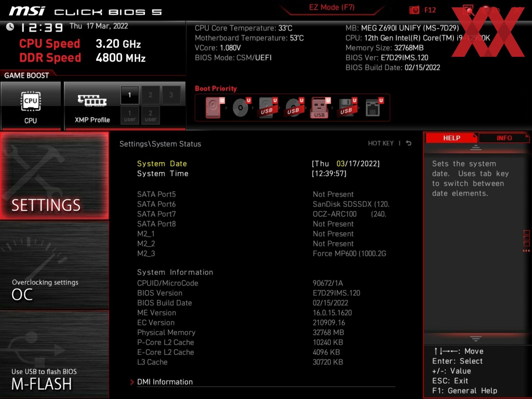Click the E-Core L2 Cache value 4096 KB
Screen dimensions: 532x399
tap(326, 352)
